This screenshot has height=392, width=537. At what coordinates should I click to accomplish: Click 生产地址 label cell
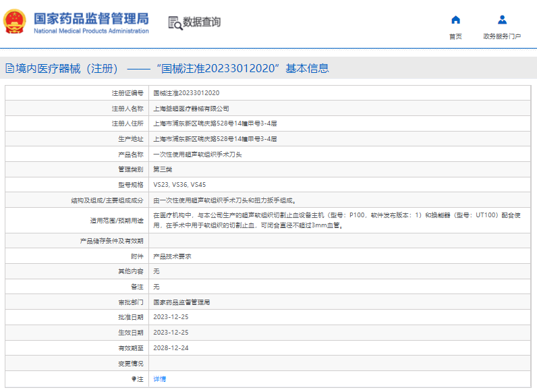[77, 139]
